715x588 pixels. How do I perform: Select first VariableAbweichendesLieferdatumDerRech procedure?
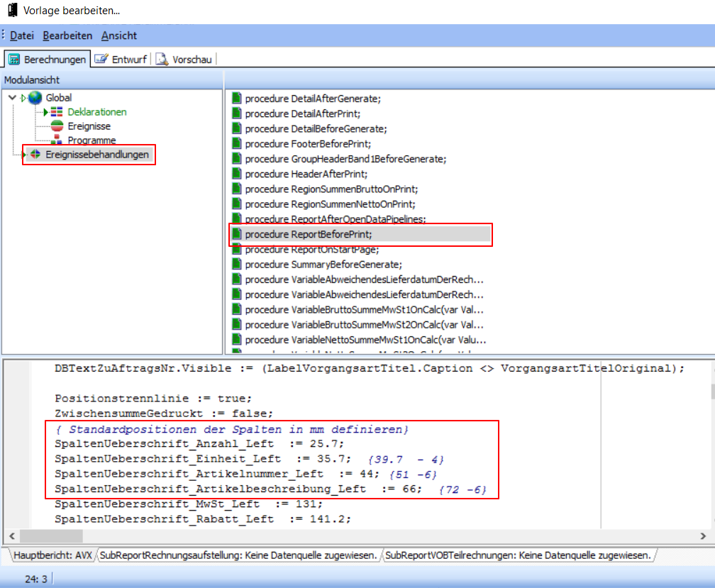[x=365, y=279]
